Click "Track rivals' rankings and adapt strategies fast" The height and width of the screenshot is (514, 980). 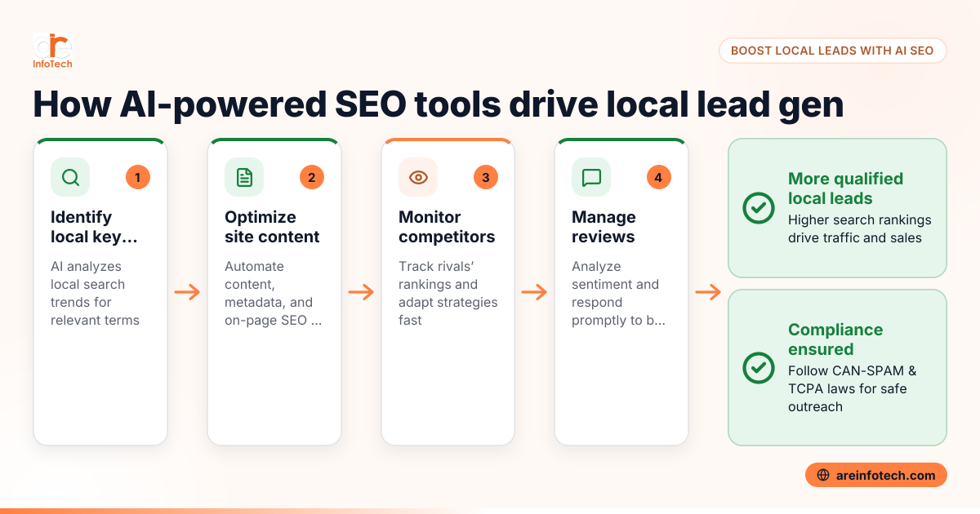pos(448,293)
